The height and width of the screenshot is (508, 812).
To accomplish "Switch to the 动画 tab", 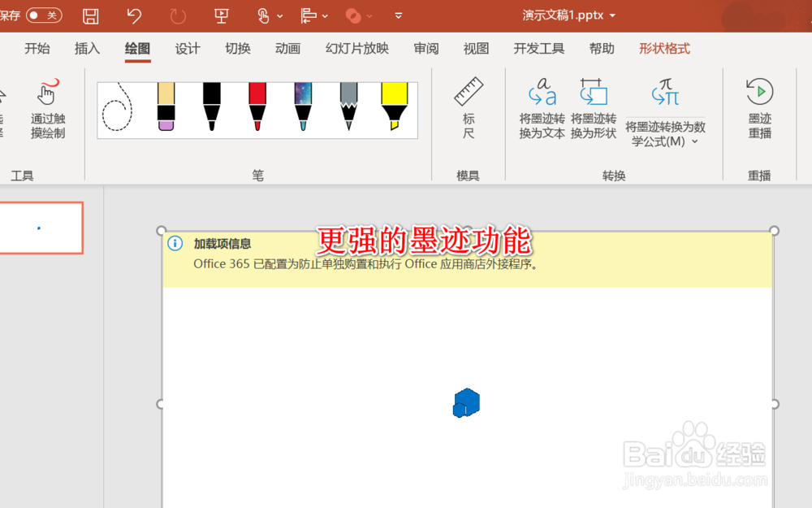I will tap(287, 49).
